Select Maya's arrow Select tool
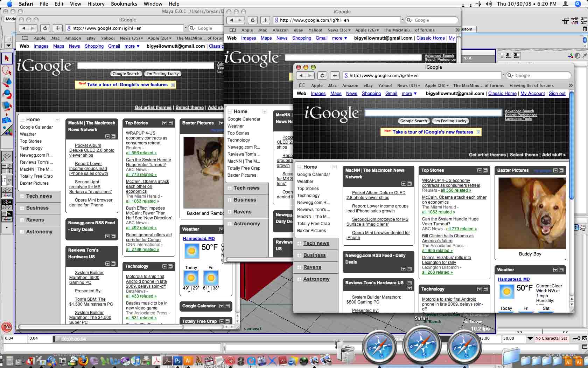588x368 pixels. coord(7,58)
